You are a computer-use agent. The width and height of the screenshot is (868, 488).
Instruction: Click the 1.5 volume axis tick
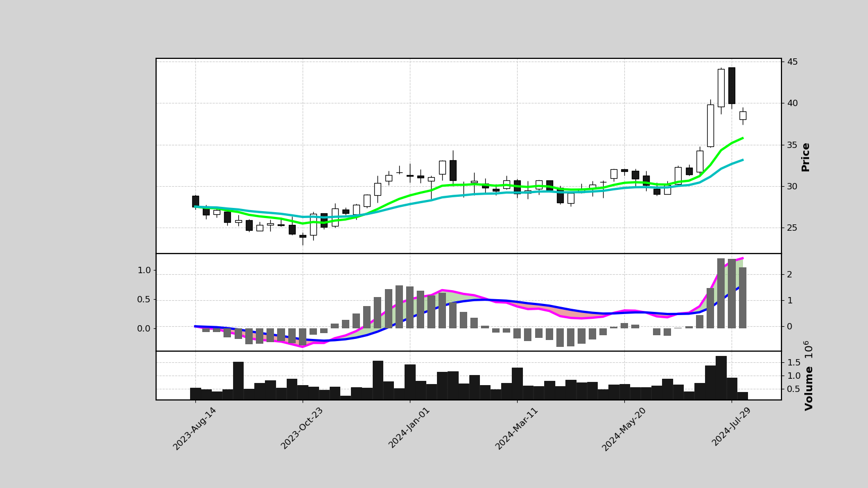(794, 362)
